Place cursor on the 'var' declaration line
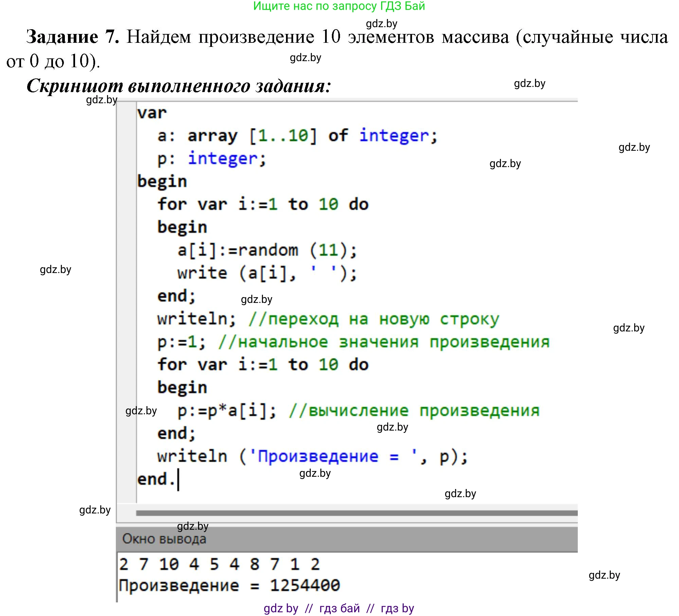 [x=153, y=113]
